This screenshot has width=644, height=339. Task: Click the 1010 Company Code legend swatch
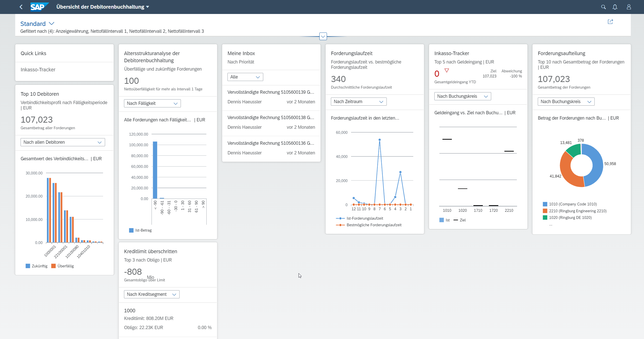point(545,204)
